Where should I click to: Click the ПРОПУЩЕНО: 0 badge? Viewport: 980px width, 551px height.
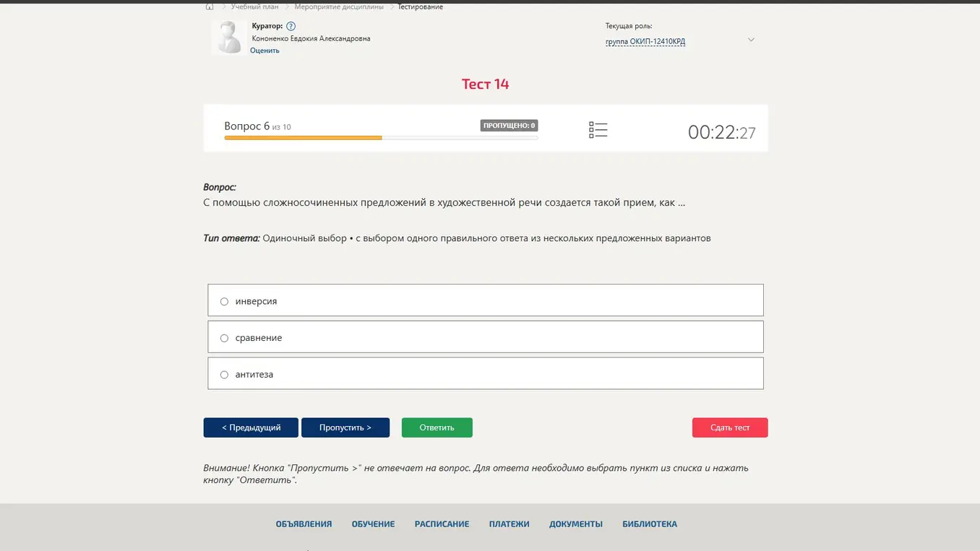[509, 126]
